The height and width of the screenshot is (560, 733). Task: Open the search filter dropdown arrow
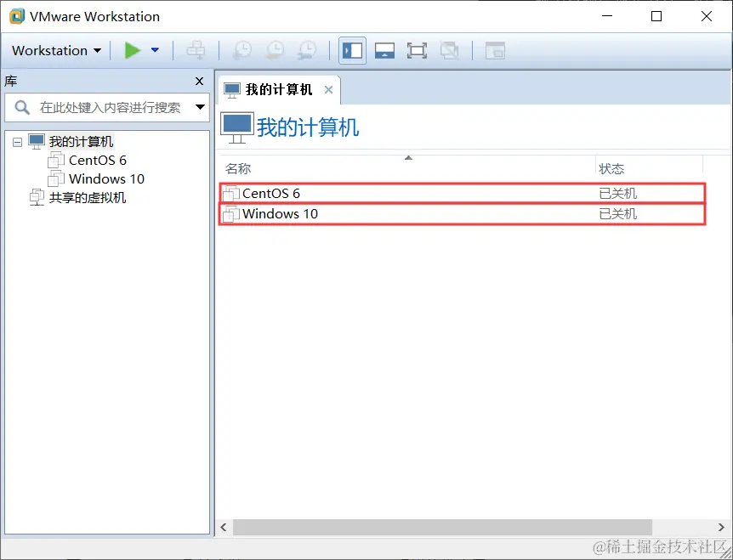[x=200, y=107]
